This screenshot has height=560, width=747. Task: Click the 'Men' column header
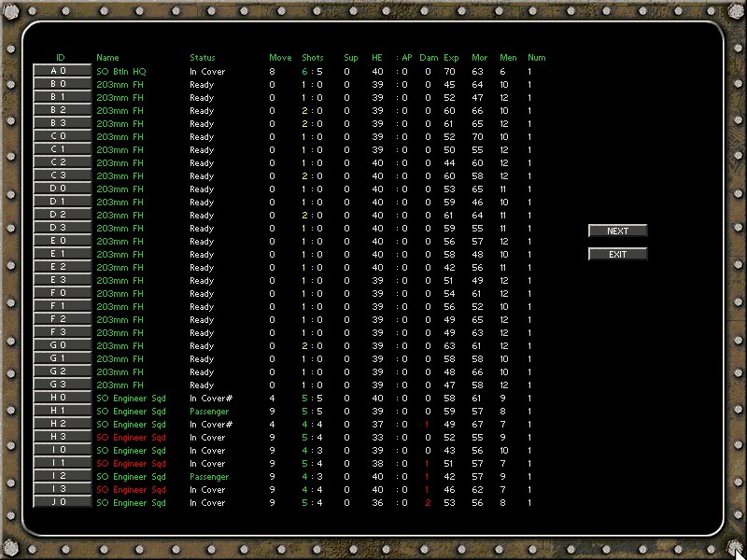tap(508, 58)
